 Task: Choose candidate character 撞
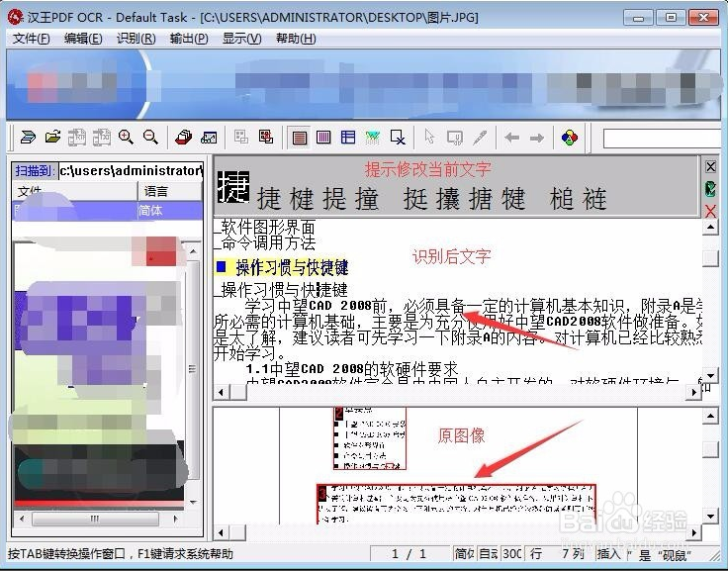coord(367,198)
